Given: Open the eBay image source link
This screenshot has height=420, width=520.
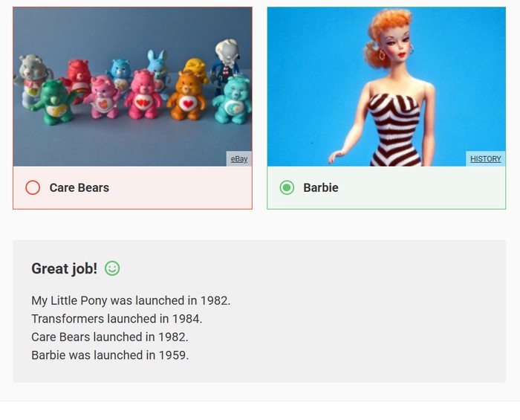Looking at the screenshot, I should (238, 159).
